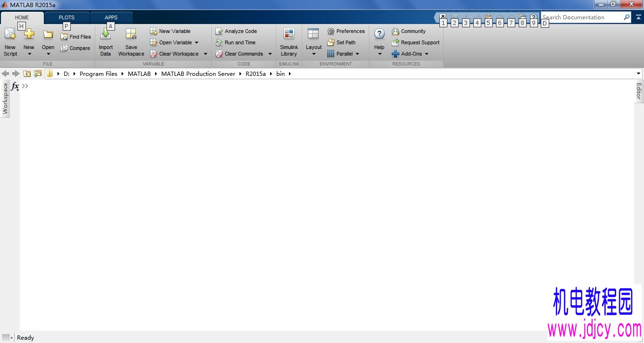Screen dimensions: 644x343
Task: Navigate to Program Files breadcrumb
Action: tap(99, 73)
